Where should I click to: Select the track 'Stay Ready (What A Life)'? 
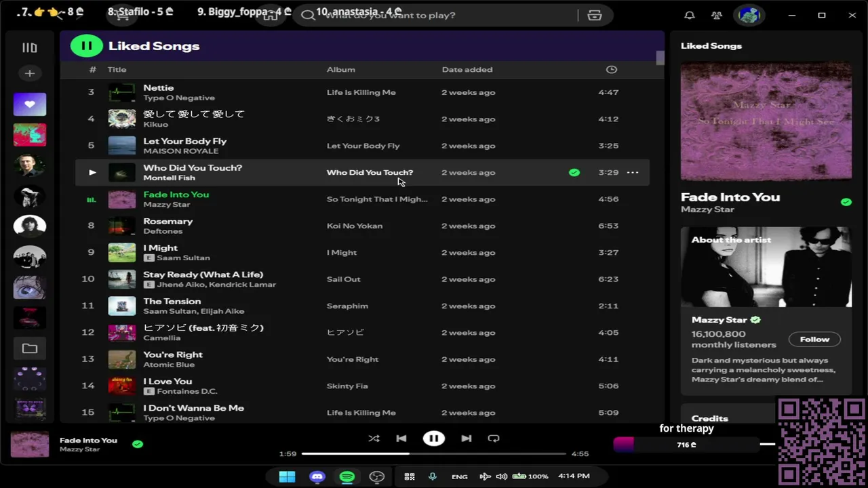coord(203,274)
